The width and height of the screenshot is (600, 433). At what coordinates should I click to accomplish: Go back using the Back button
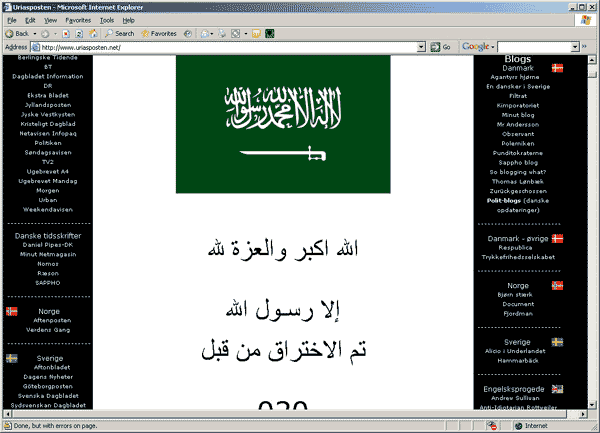point(17,34)
